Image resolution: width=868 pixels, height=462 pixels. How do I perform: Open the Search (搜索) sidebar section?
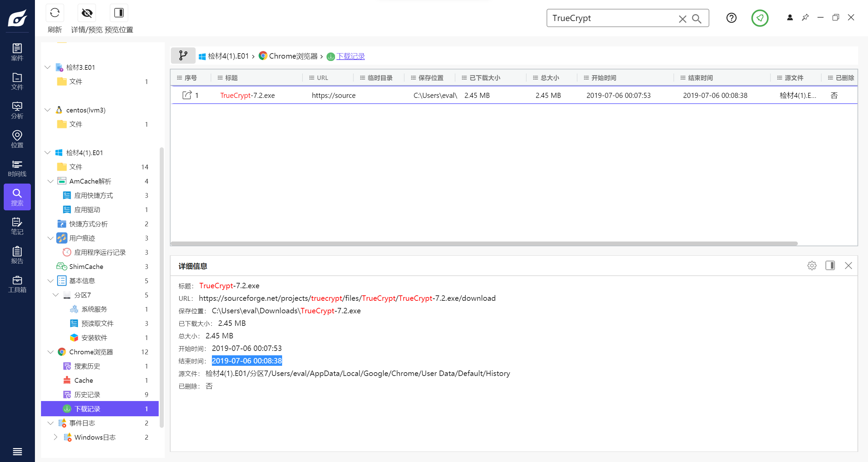point(17,197)
